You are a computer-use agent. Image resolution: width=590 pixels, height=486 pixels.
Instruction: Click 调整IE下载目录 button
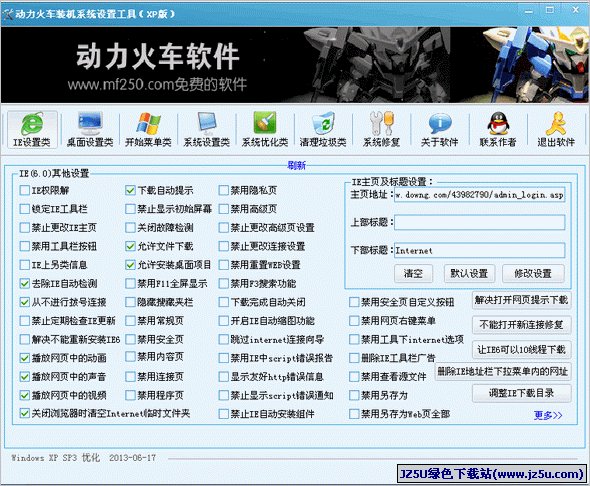click(521, 393)
